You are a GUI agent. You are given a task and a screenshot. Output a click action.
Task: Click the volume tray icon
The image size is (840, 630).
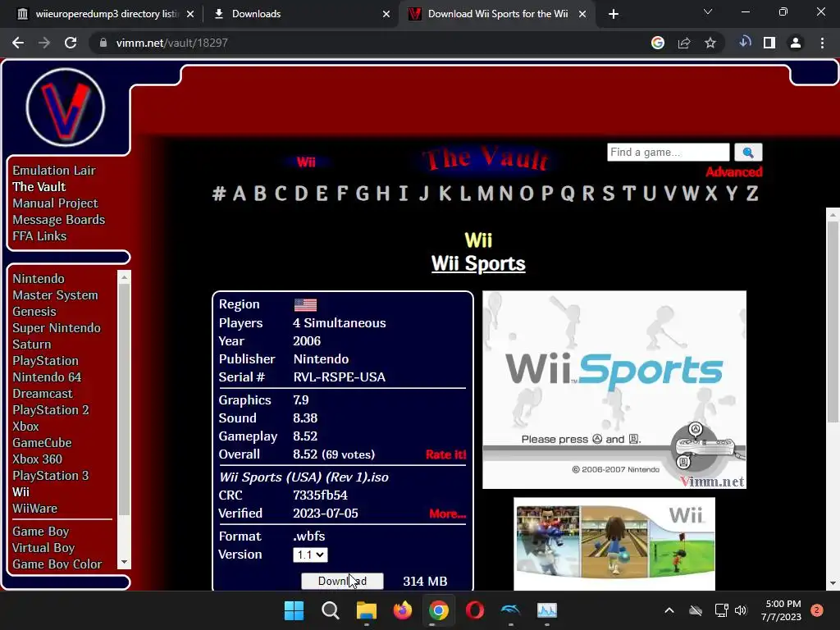(x=741, y=610)
